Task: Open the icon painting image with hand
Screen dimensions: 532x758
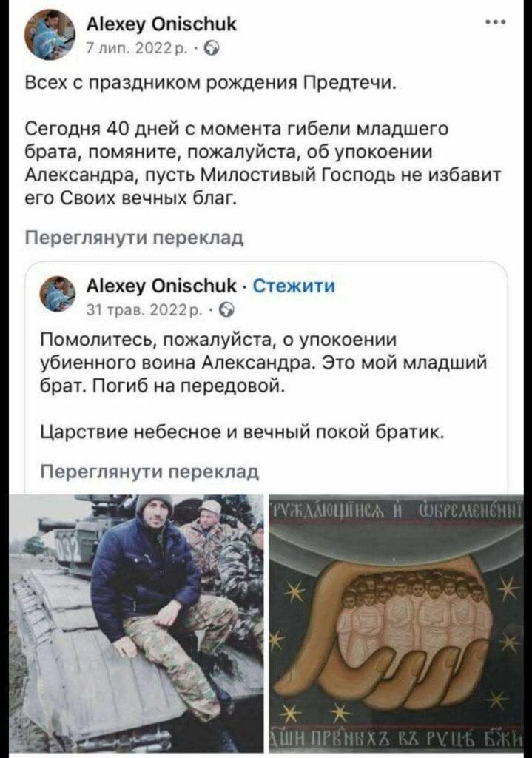Action: 396,623
